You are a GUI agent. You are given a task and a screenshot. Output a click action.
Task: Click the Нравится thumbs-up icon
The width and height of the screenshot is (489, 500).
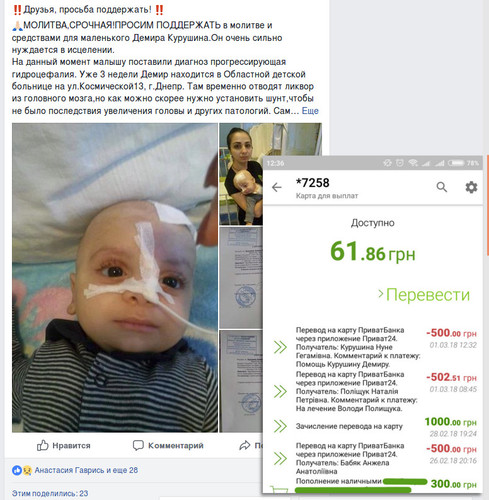(43, 445)
